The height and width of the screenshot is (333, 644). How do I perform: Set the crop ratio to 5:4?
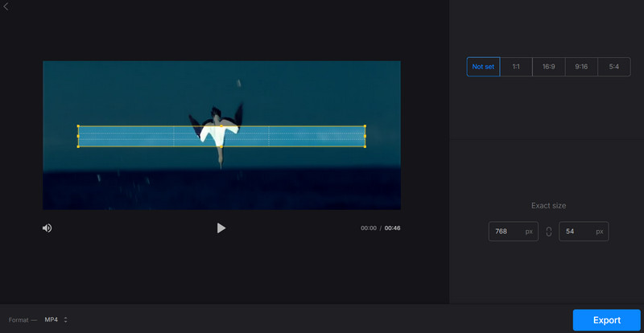613,67
